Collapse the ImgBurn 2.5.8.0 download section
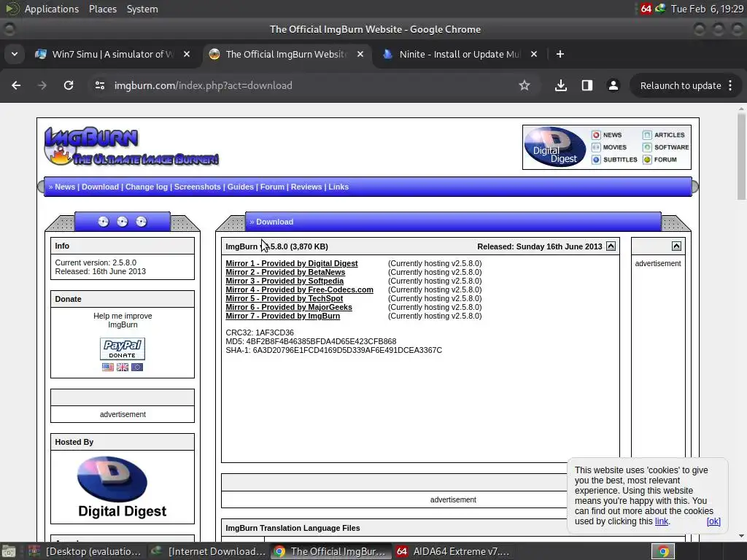 [x=611, y=246]
